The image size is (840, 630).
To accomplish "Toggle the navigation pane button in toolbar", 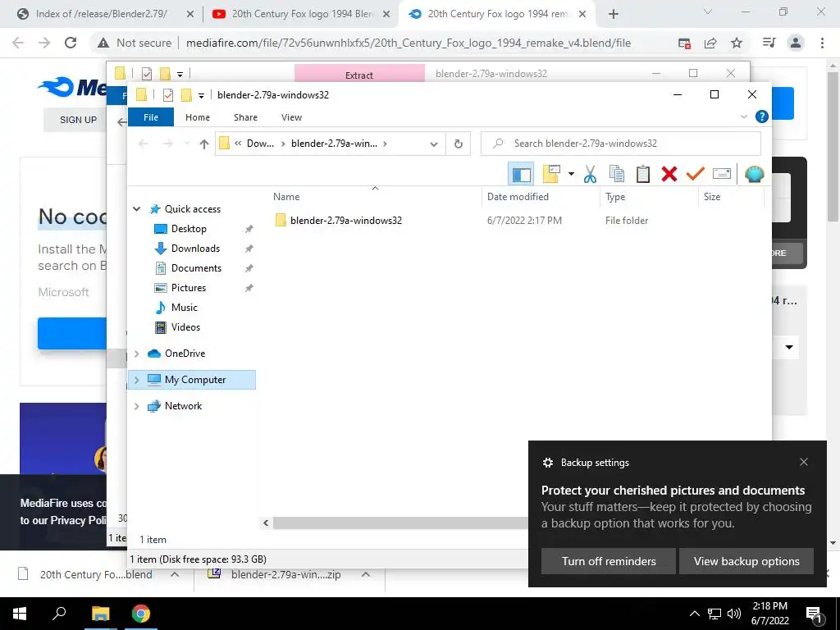I will 521,174.
